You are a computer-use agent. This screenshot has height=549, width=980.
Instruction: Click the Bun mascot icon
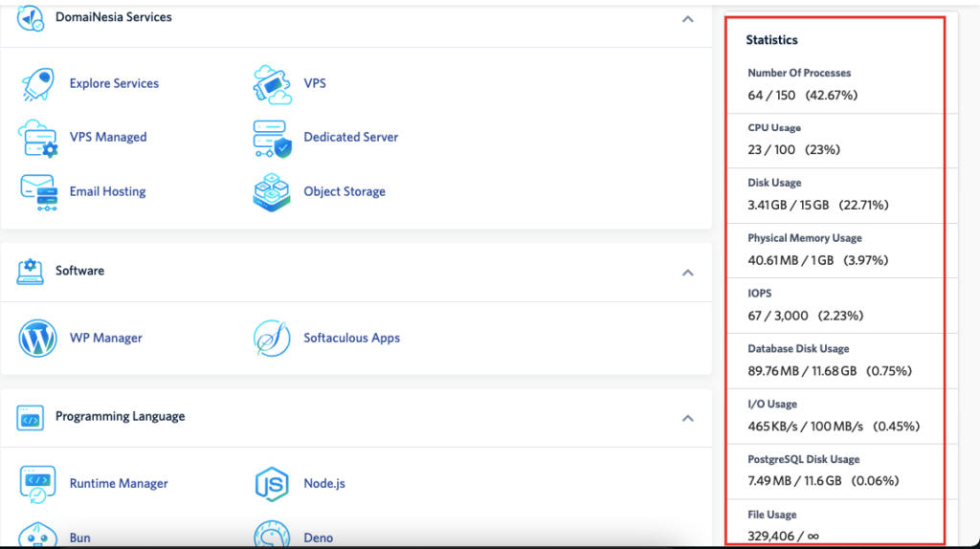[37, 536]
